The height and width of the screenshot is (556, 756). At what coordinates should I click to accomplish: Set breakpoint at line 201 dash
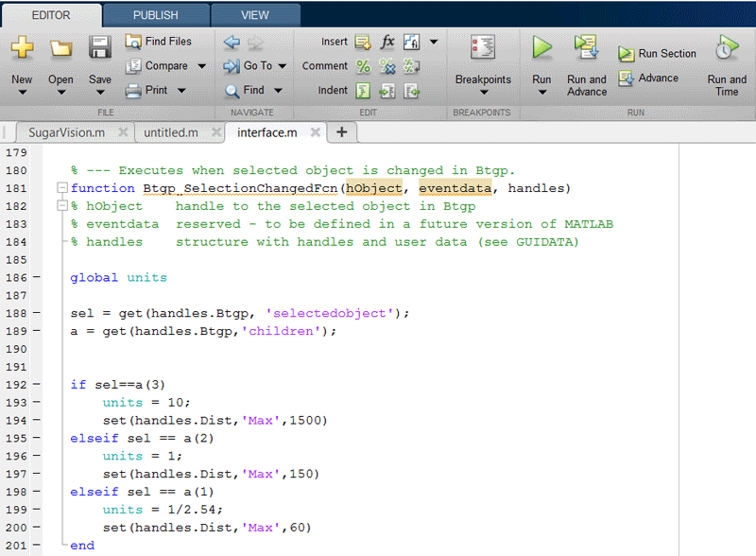point(37,545)
